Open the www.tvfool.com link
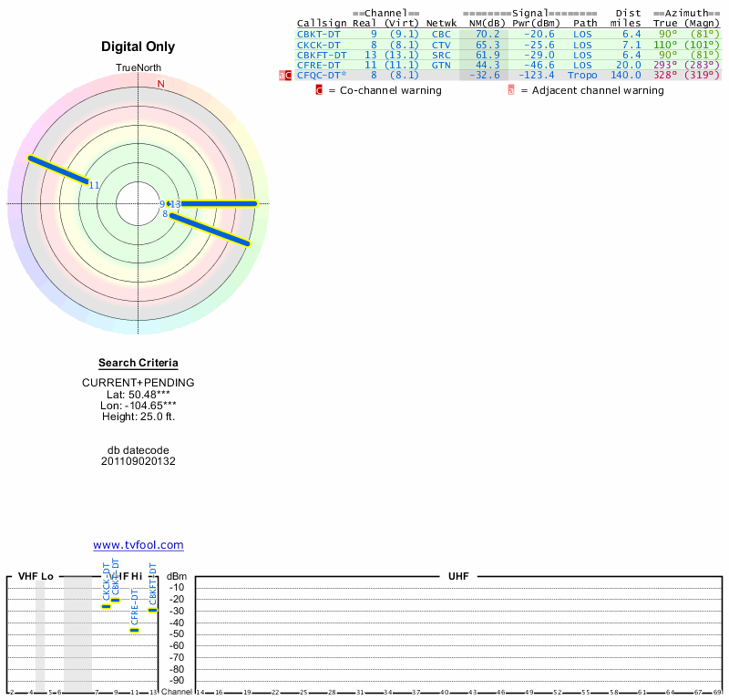Viewport: 729px width, 700px height. pyautogui.click(x=139, y=545)
